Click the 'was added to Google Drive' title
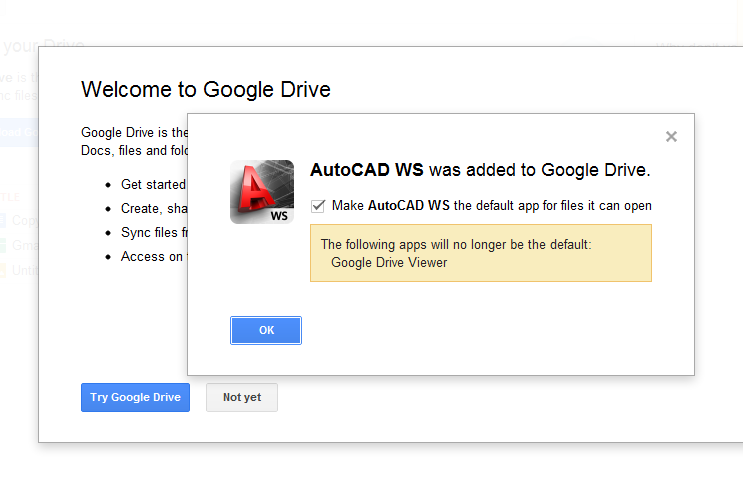743x482 pixels. [x=480, y=169]
